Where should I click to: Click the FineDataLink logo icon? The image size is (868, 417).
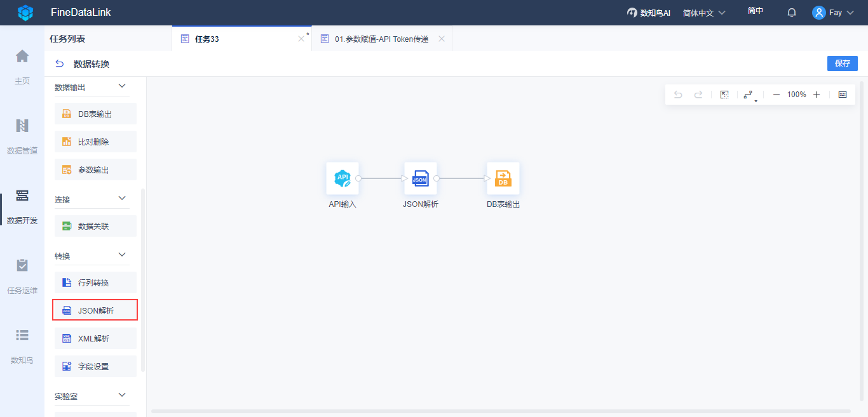[25, 12]
